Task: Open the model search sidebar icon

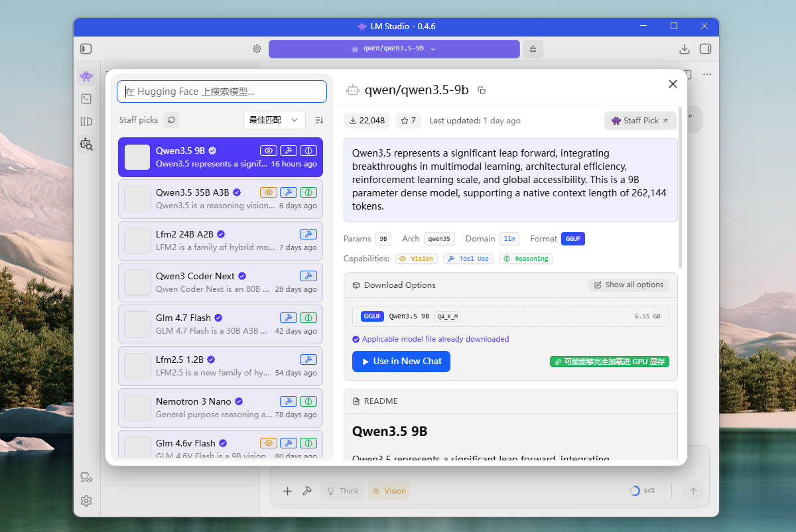Action: (86, 143)
